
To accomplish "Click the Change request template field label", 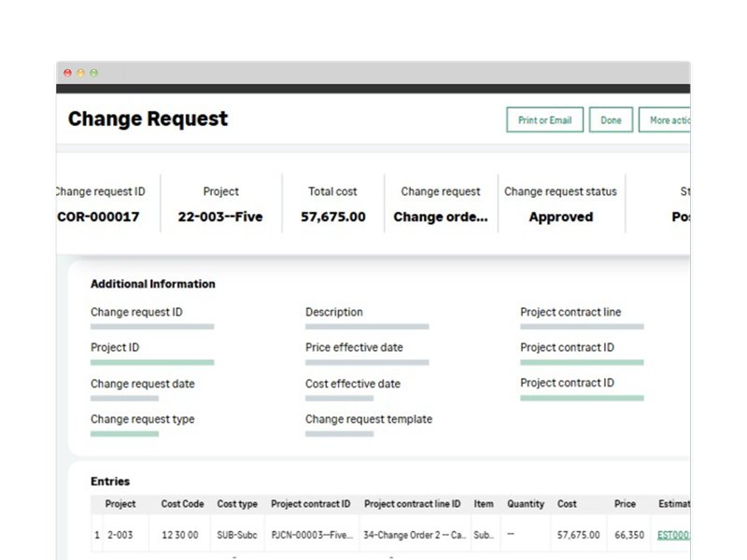I will tap(369, 419).
